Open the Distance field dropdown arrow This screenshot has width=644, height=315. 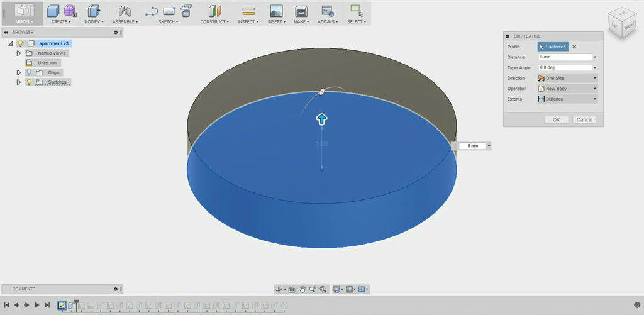(595, 57)
